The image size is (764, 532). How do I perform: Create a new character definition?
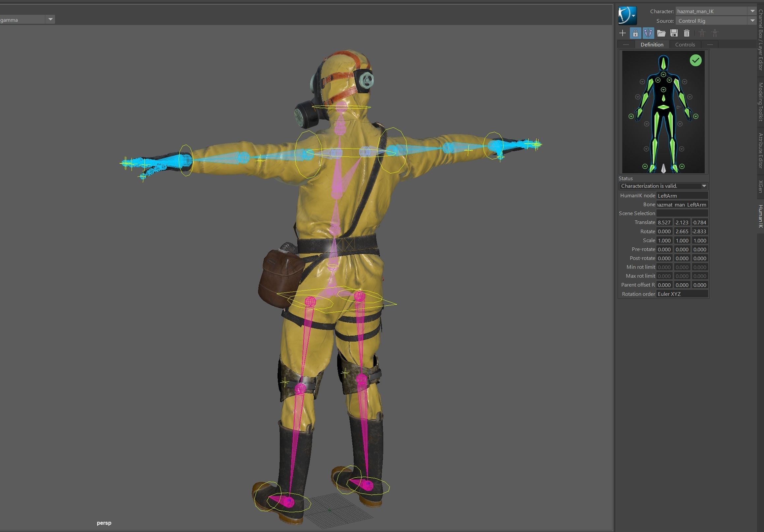[x=623, y=33]
